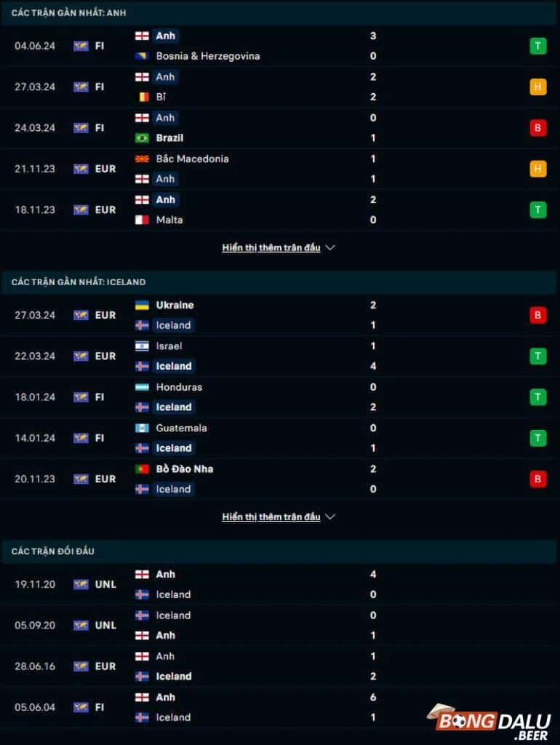Select the EUR competition label on 28.06.16 row
Image resolution: width=560 pixels, height=745 pixels.
[104, 666]
